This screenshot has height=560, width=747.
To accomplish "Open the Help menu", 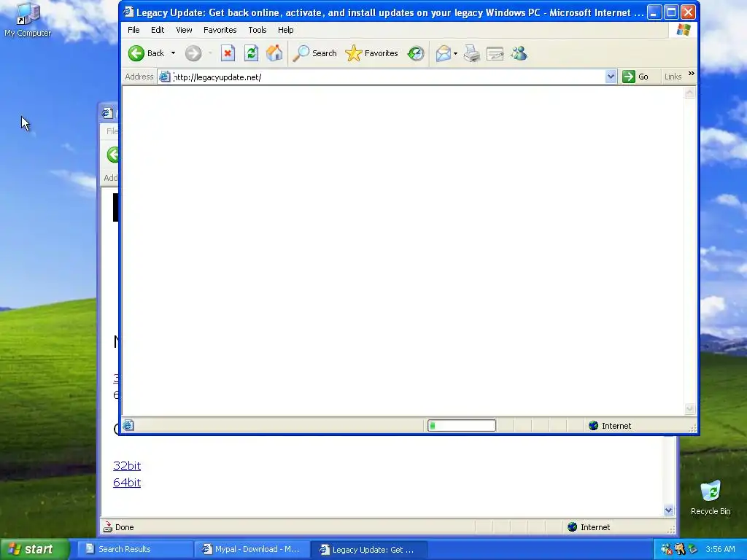I will (x=286, y=30).
